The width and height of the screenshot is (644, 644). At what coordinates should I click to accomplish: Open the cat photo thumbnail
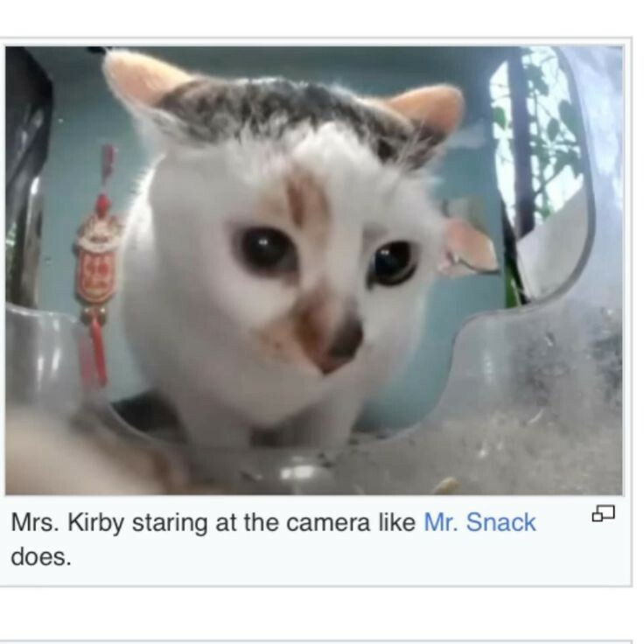[314, 270]
